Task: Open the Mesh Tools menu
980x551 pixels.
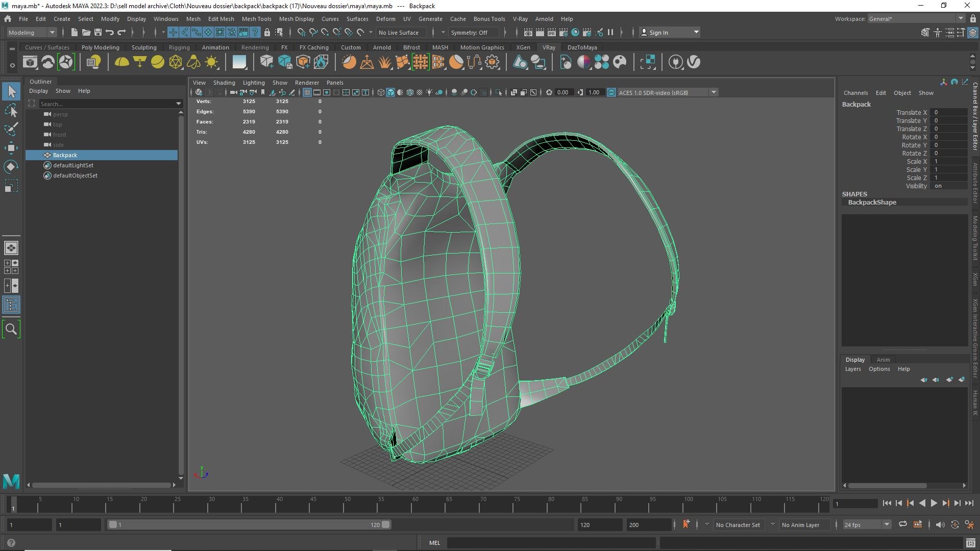Action: (256, 19)
